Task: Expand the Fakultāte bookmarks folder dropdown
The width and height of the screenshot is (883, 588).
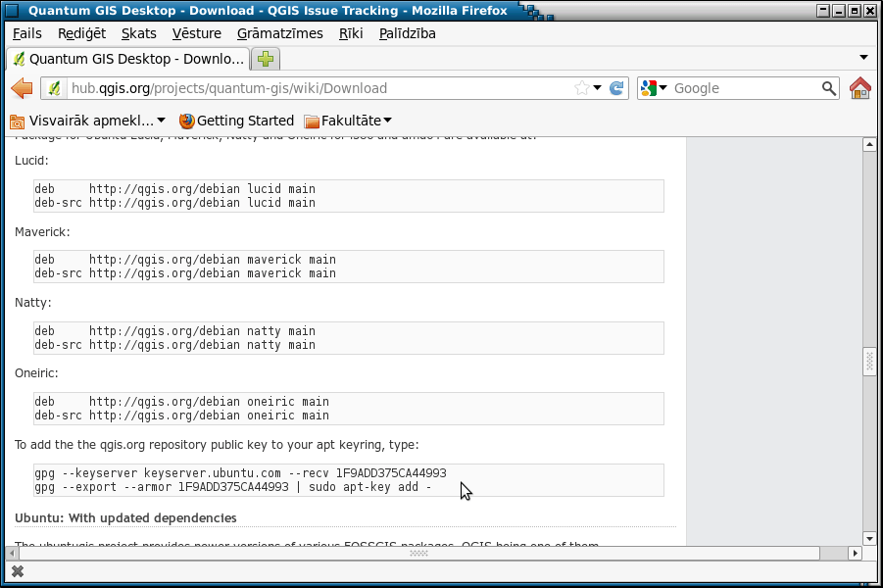Action: [387, 121]
